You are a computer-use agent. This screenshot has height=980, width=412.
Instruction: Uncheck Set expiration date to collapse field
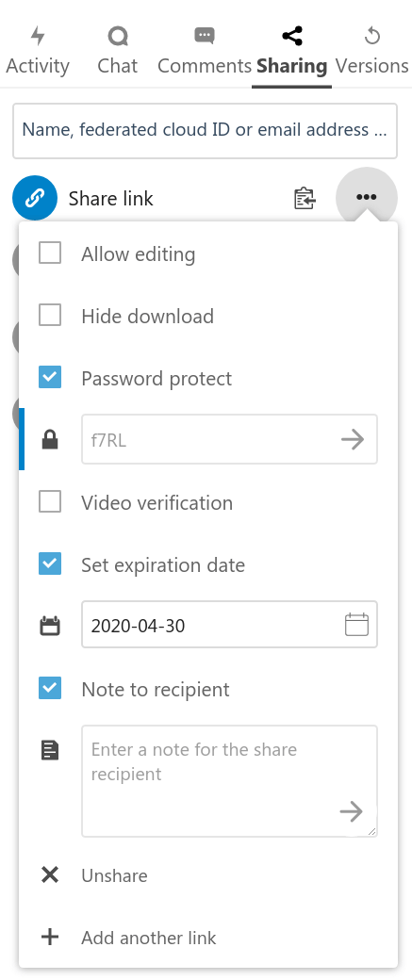click(x=50, y=563)
